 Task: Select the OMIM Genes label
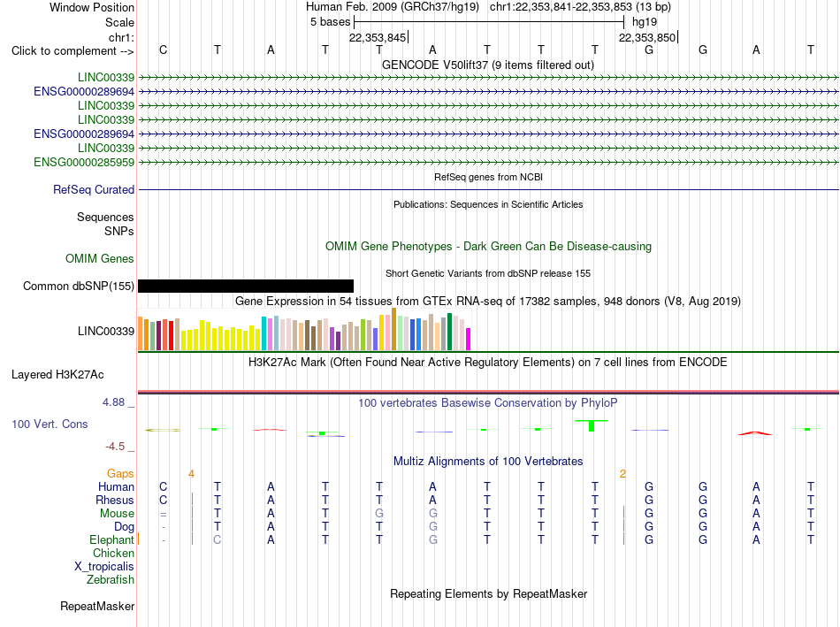point(100,259)
